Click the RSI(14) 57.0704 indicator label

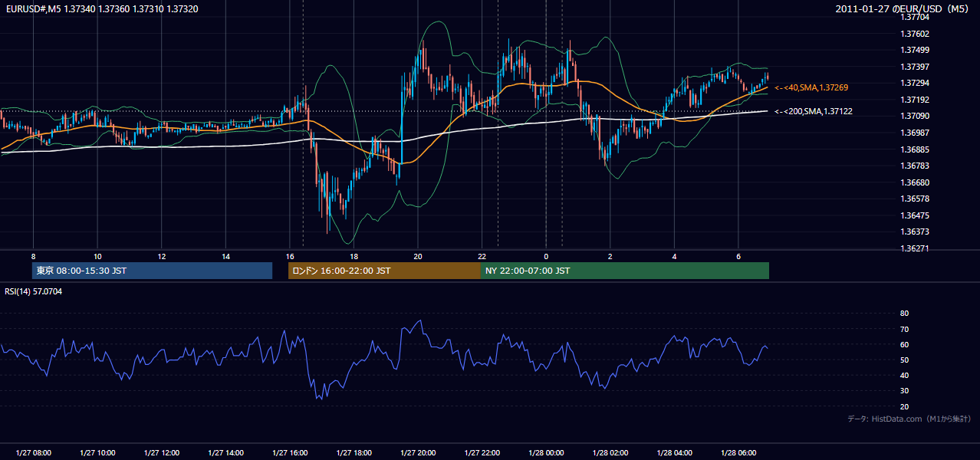[x=34, y=291]
